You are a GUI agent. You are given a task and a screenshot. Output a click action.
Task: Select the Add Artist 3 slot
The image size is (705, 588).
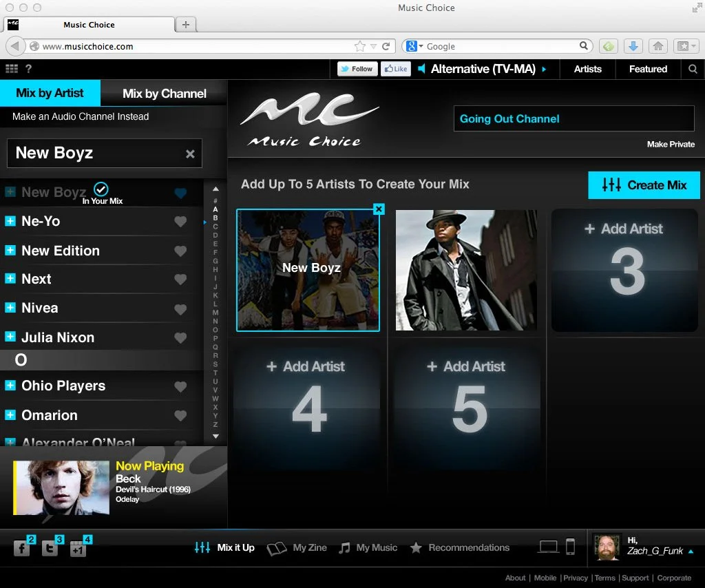624,270
